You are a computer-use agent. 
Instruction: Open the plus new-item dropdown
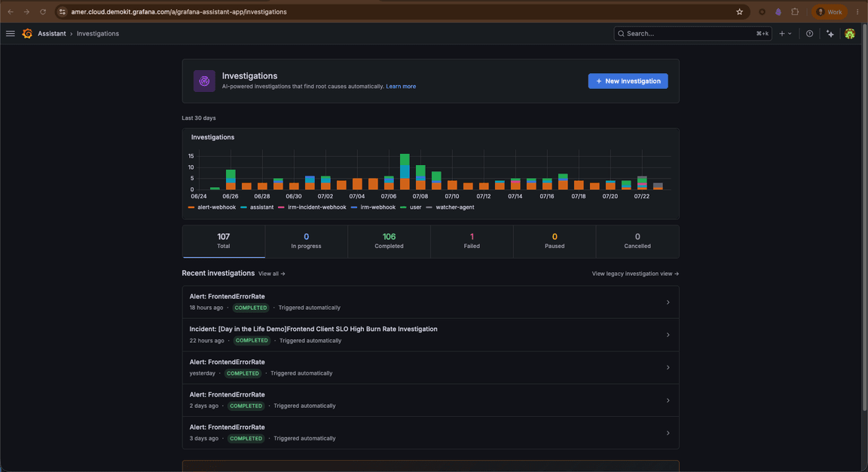pyautogui.click(x=785, y=34)
